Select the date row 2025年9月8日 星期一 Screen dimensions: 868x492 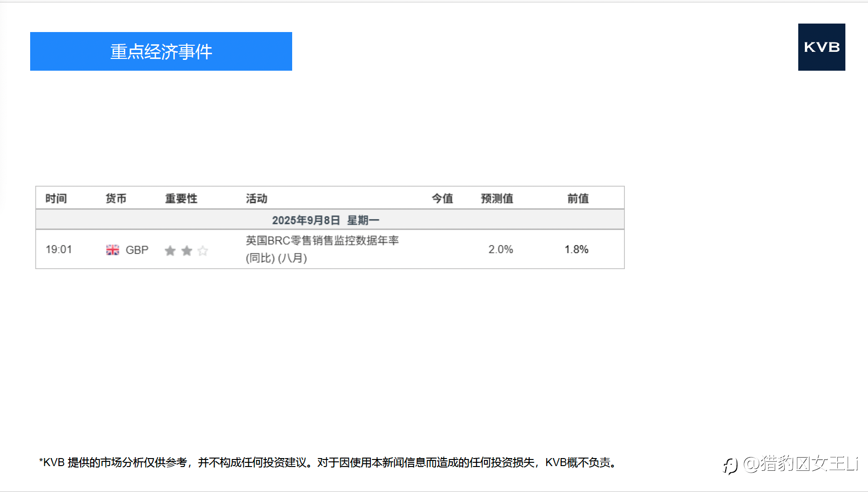pyautogui.click(x=330, y=220)
